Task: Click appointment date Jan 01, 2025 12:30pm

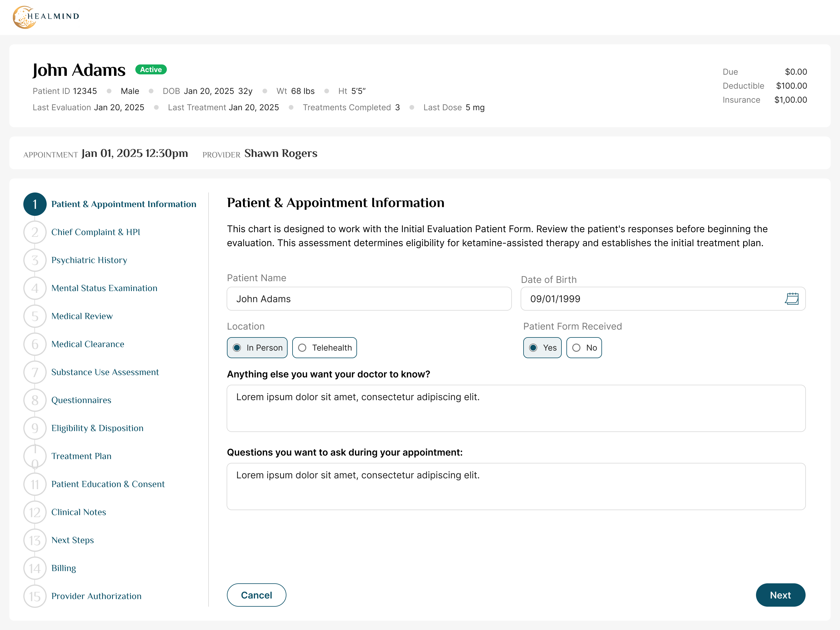Action: click(135, 153)
